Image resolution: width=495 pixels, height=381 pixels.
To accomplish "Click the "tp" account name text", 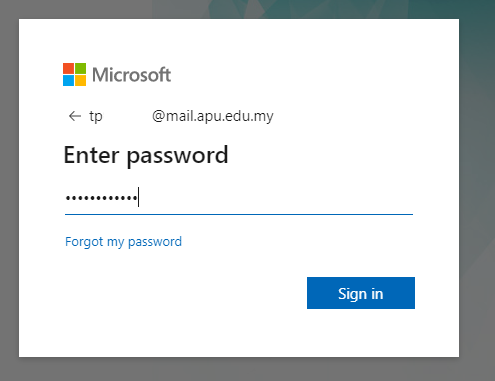I will click(96, 116).
